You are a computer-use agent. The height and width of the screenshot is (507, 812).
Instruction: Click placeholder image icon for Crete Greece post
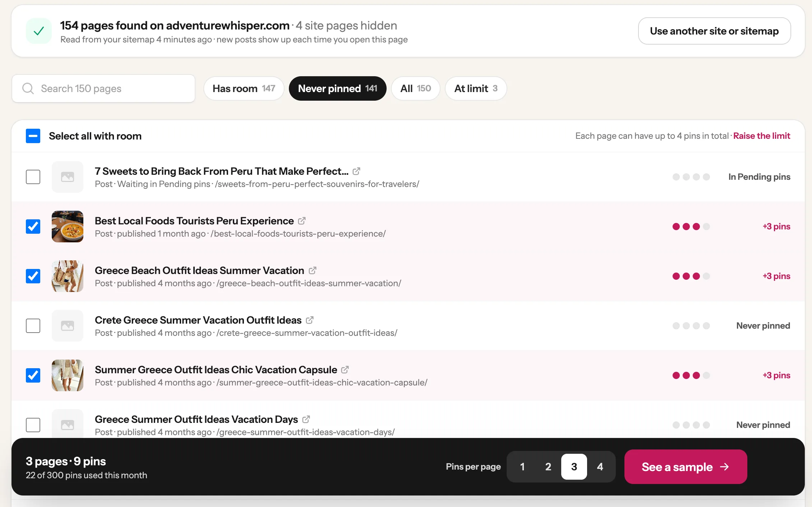[x=68, y=326]
